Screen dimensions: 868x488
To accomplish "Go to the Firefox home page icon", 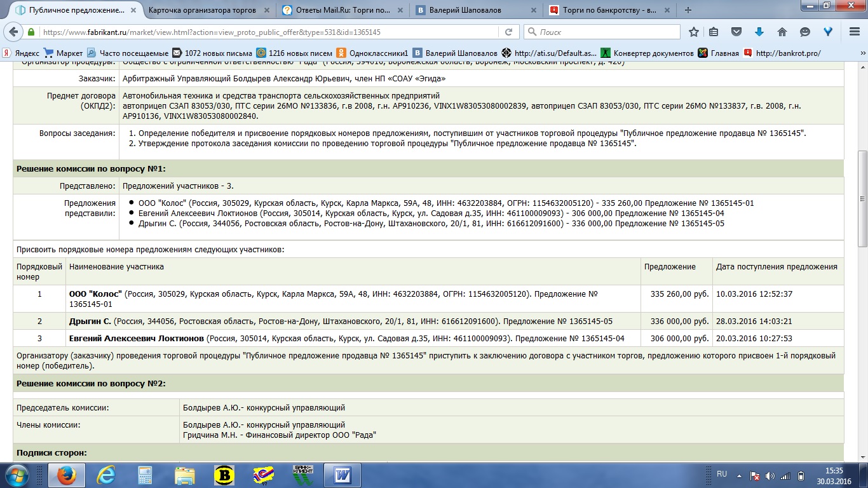I will pos(782,32).
